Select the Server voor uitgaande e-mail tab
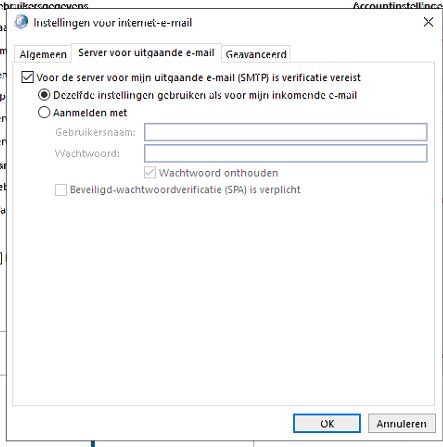 [x=146, y=53]
